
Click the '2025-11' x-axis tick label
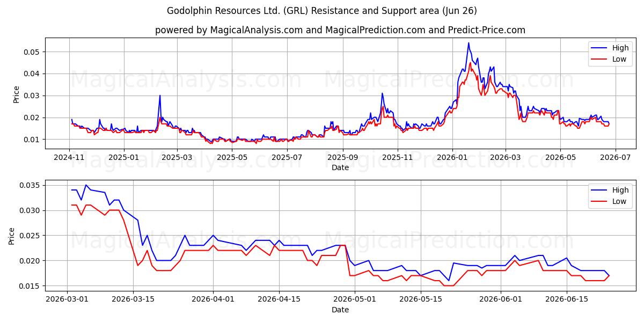click(x=397, y=157)
